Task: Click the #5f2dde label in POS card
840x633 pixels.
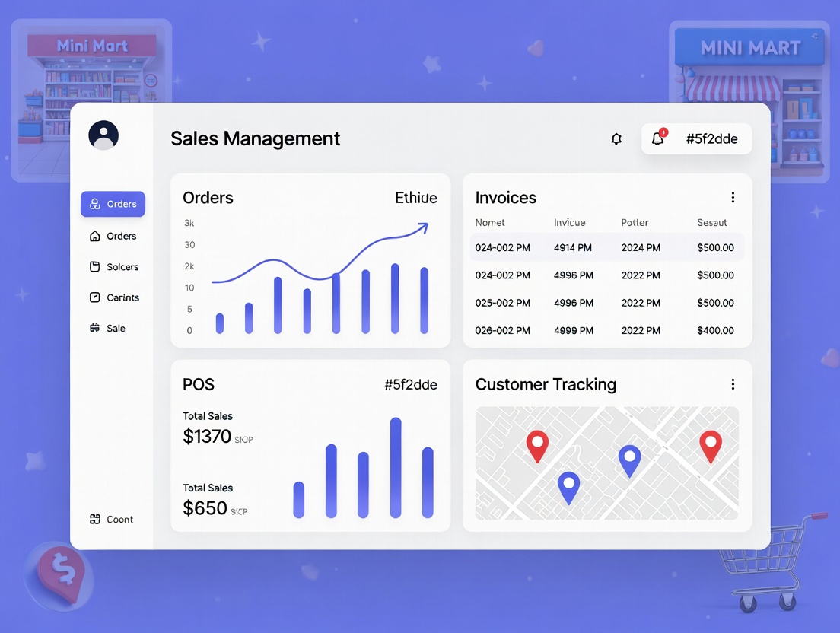Action: tap(410, 385)
